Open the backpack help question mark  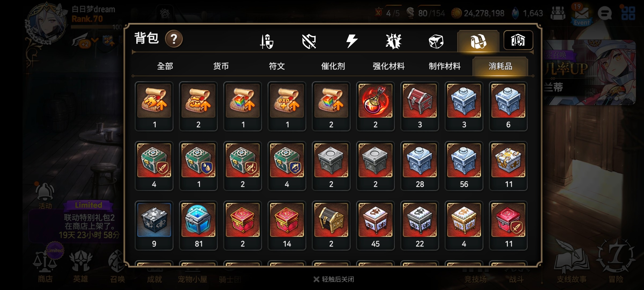click(x=174, y=39)
